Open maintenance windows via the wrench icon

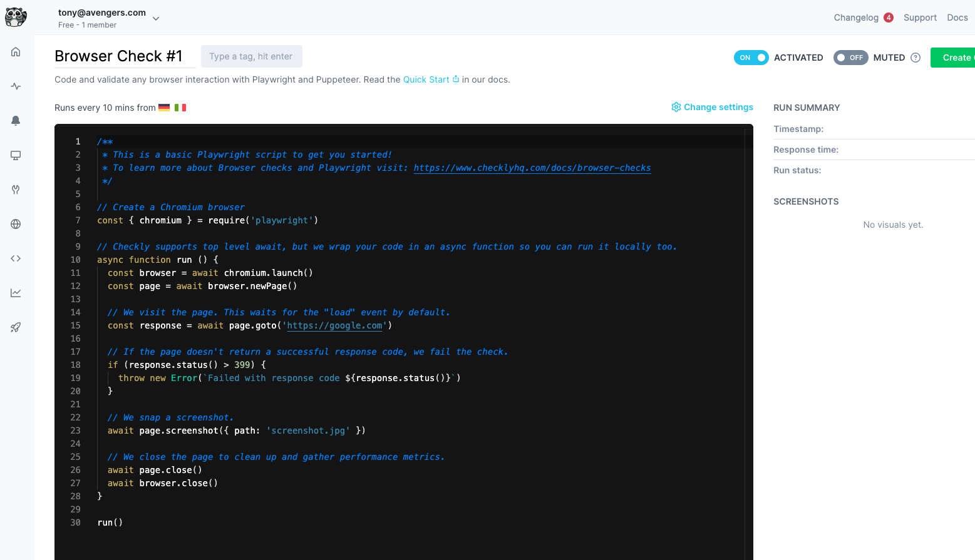tap(15, 190)
